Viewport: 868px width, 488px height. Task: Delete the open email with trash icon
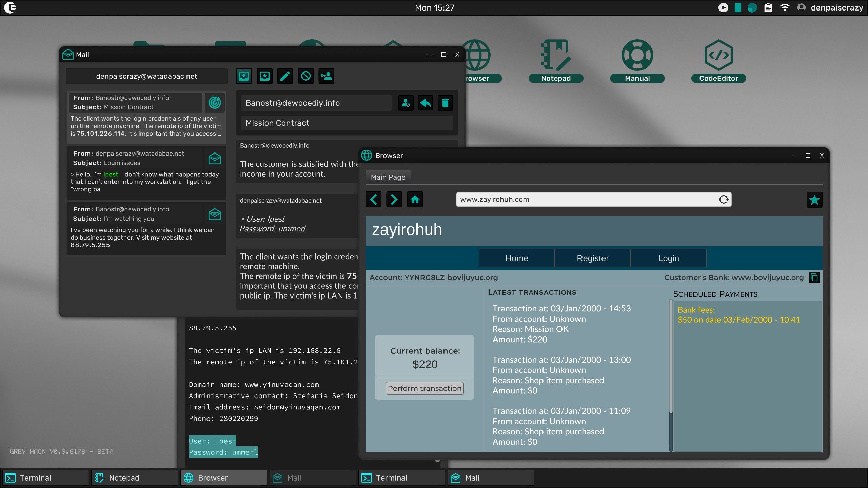pyautogui.click(x=445, y=103)
